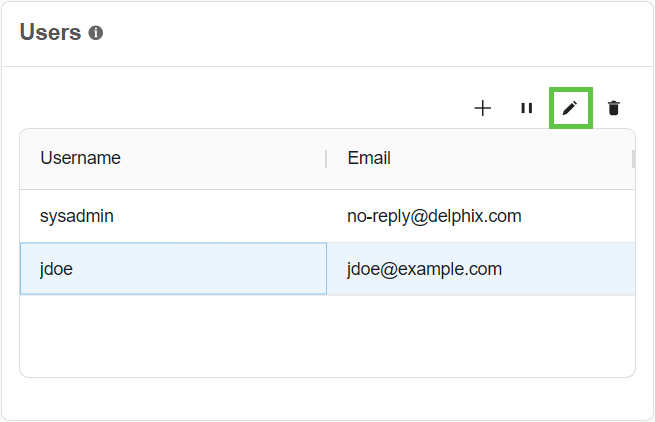
Task: Click divider between Username and Email headers
Action: (x=326, y=158)
